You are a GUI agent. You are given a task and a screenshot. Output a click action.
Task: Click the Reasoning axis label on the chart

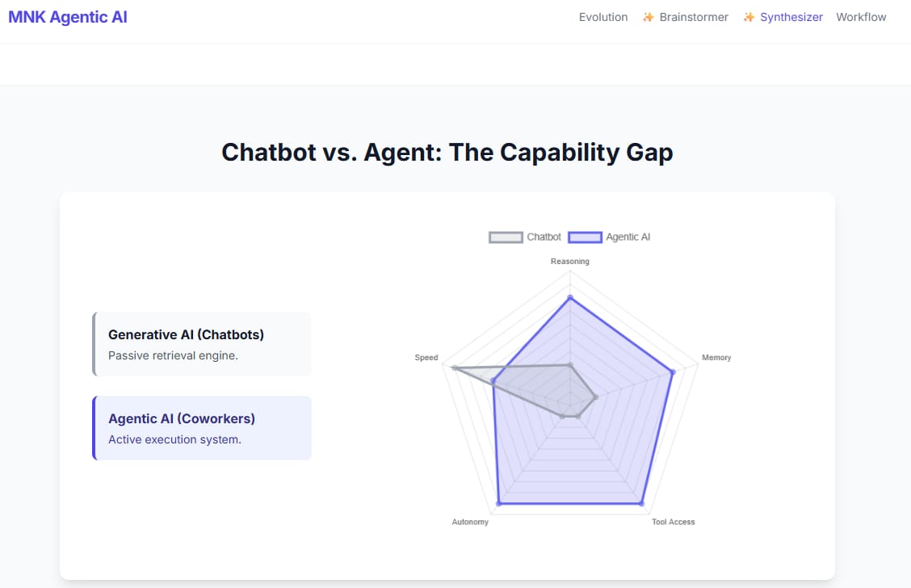[x=570, y=262]
